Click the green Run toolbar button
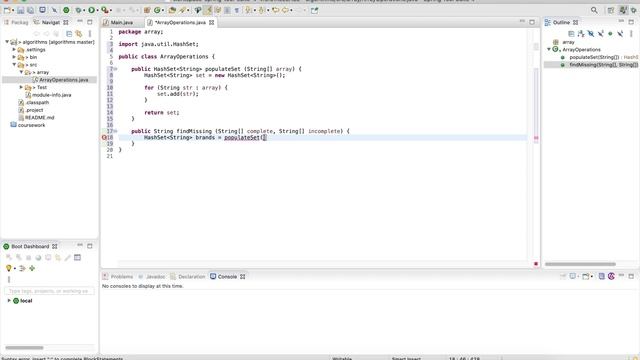Viewport: 640px width, 360px height. pos(91,10)
